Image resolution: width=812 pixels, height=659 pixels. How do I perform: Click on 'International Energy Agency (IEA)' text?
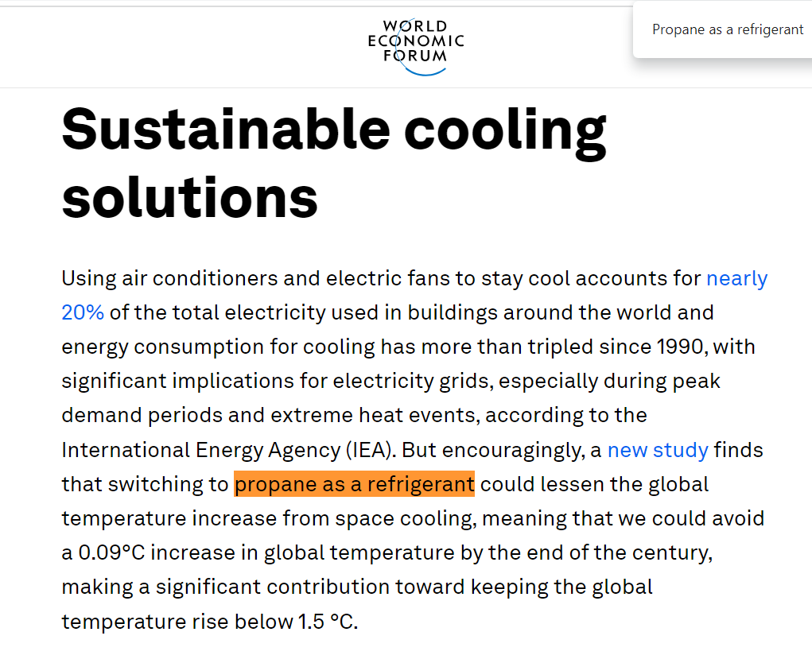pyautogui.click(x=228, y=450)
